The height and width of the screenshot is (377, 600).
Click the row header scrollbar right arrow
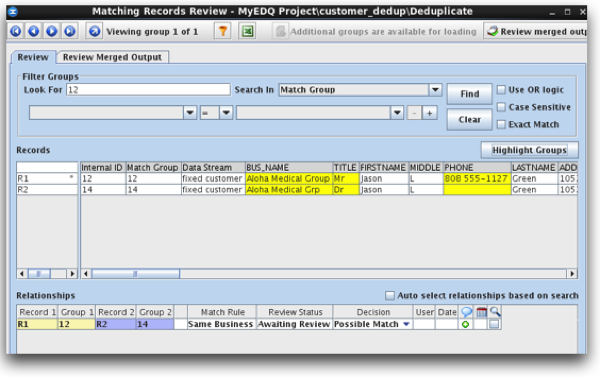[72, 274]
